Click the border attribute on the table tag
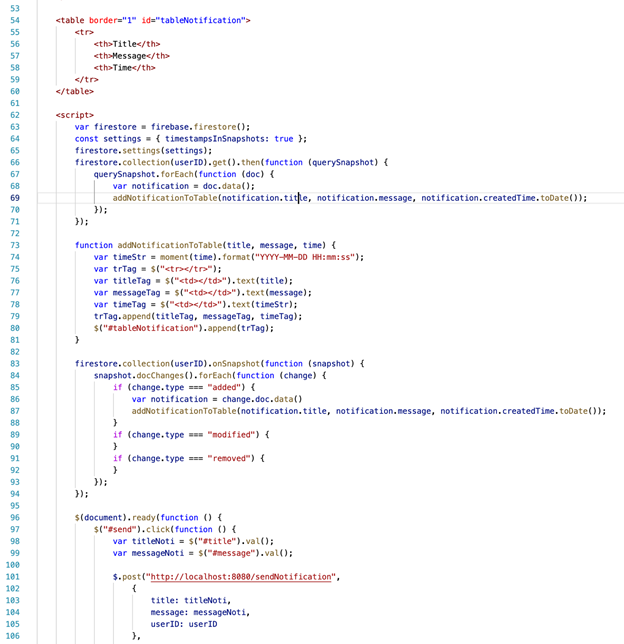Screen dimensions: 624x644 [x=103, y=20]
